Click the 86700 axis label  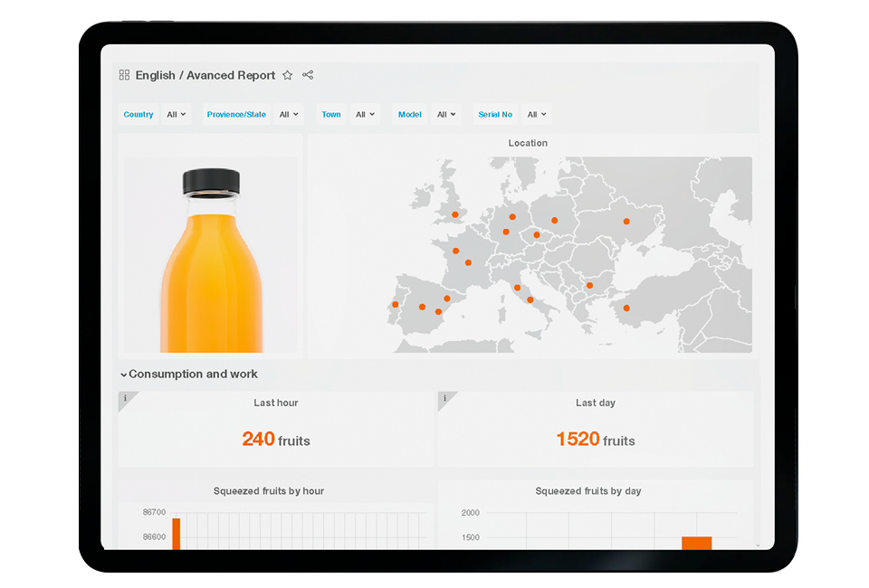[x=154, y=512]
